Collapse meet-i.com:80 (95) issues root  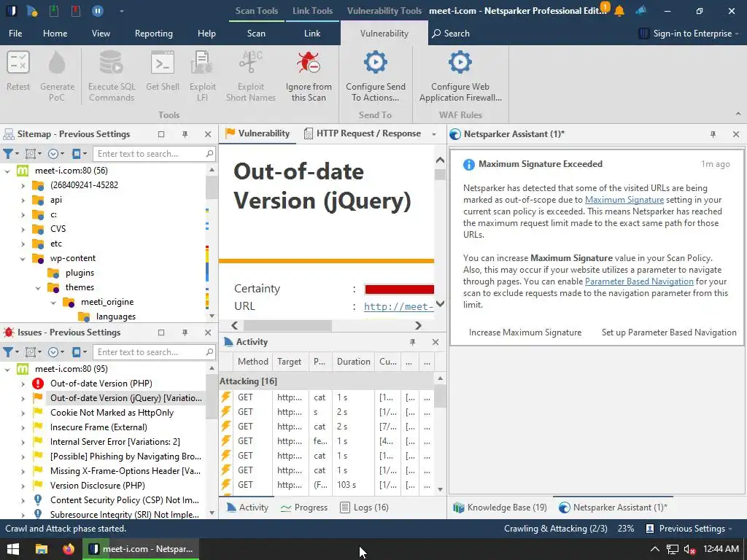7,369
